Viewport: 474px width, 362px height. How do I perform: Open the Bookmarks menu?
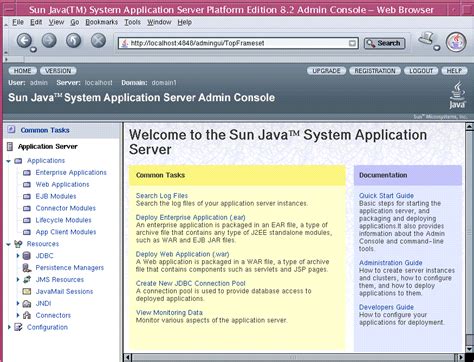tap(102, 22)
